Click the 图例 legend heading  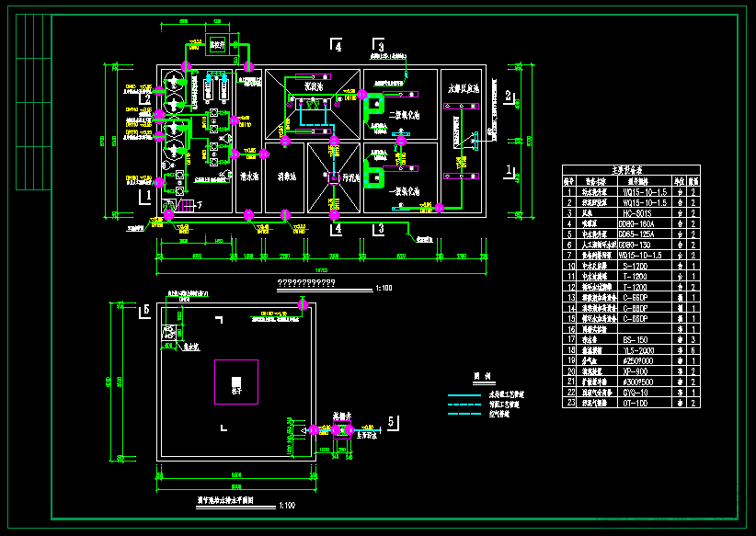(x=482, y=377)
